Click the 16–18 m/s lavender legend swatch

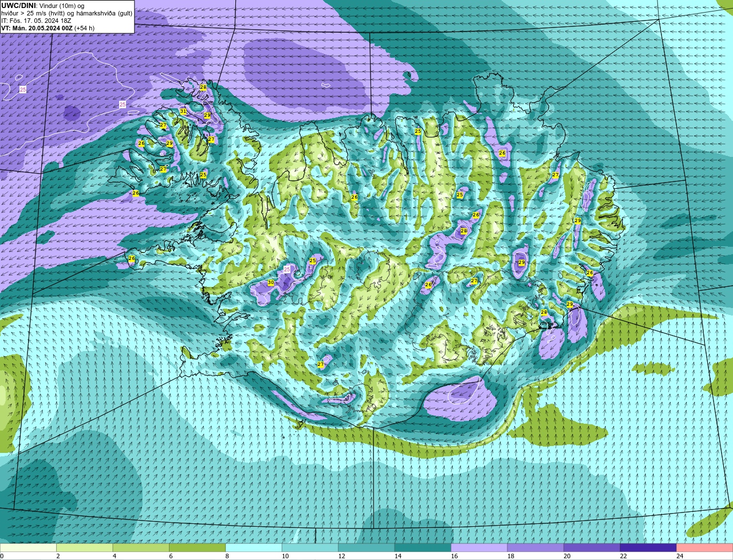[479, 548]
